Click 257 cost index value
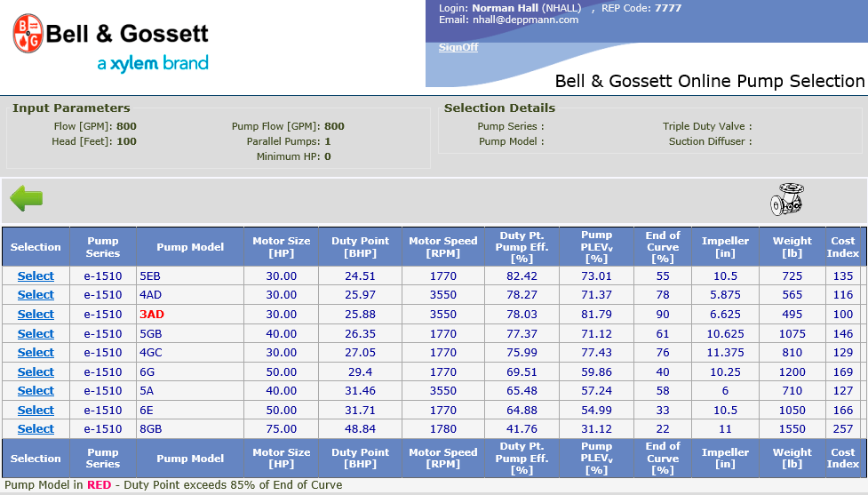Screen dimensions: 868x495 [843, 428]
